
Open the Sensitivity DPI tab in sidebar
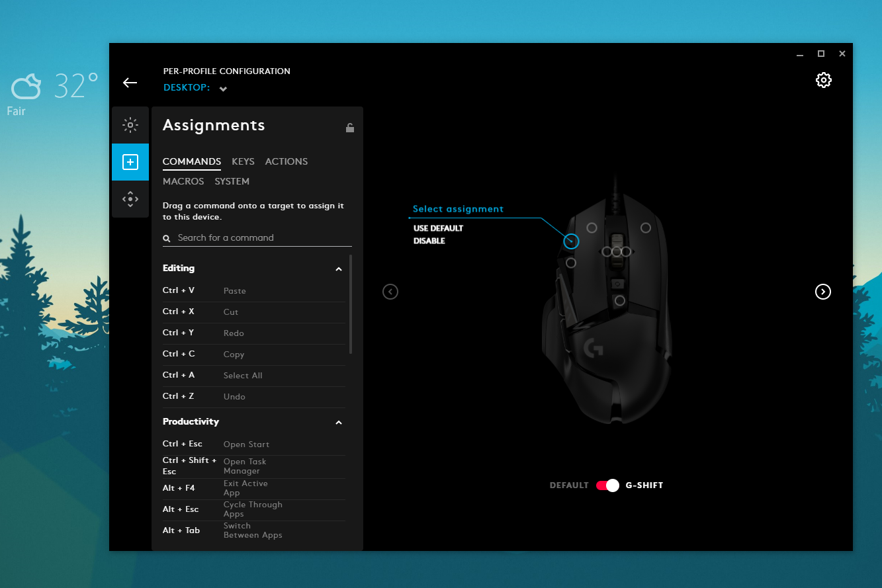[x=130, y=199]
